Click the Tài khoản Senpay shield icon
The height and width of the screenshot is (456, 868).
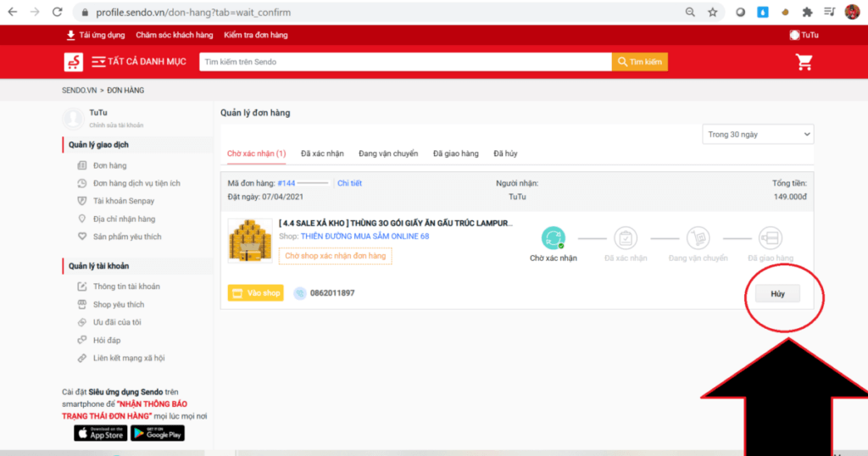click(x=82, y=201)
